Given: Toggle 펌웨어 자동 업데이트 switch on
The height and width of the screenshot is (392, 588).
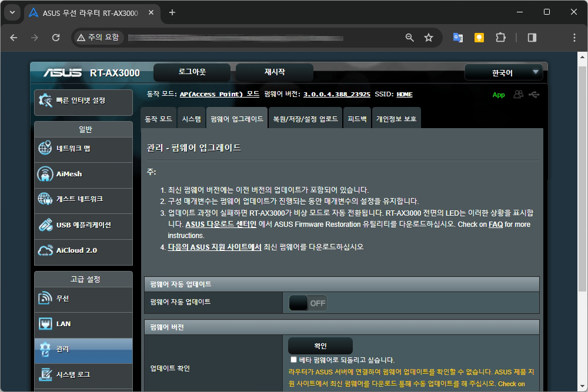Looking at the screenshot, I should coord(308,303).
